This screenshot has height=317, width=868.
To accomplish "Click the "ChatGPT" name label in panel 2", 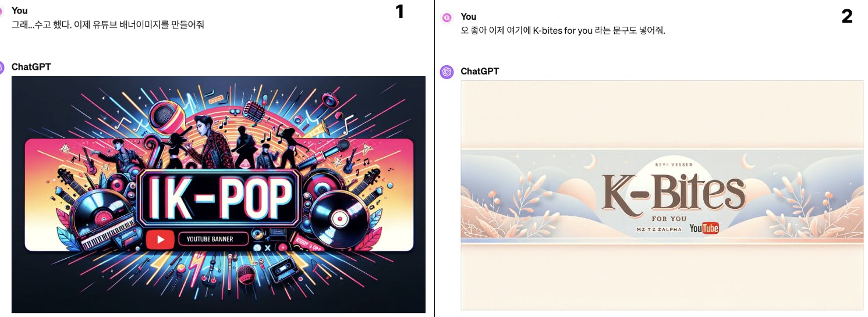I will click(x=480, y=72).
